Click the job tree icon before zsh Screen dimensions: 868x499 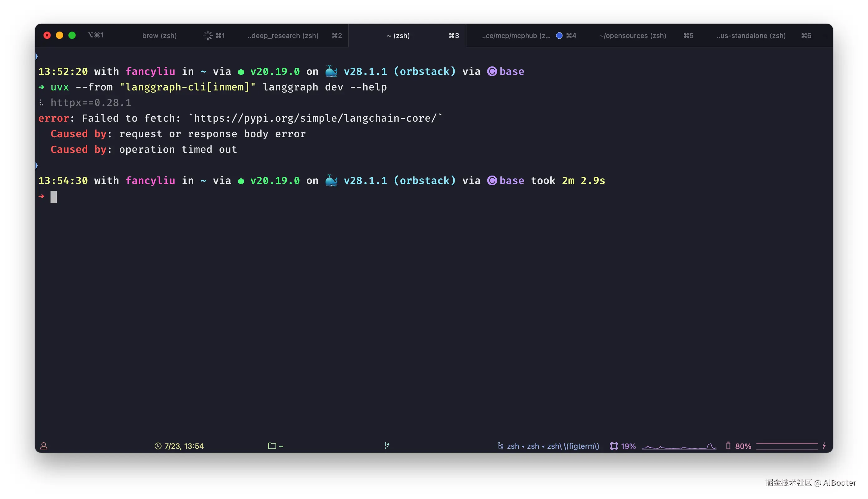click(x=500, y=446)
